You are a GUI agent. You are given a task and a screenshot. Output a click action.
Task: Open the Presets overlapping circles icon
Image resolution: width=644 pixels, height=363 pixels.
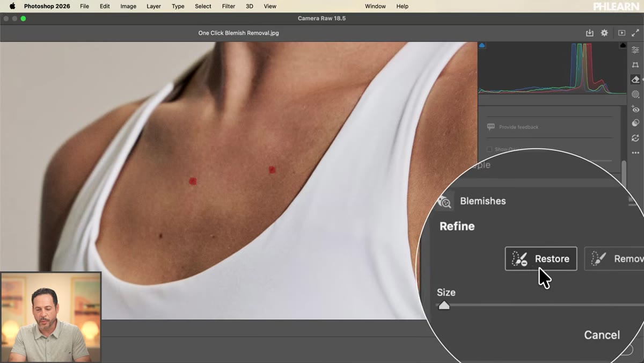click(635, 123)
